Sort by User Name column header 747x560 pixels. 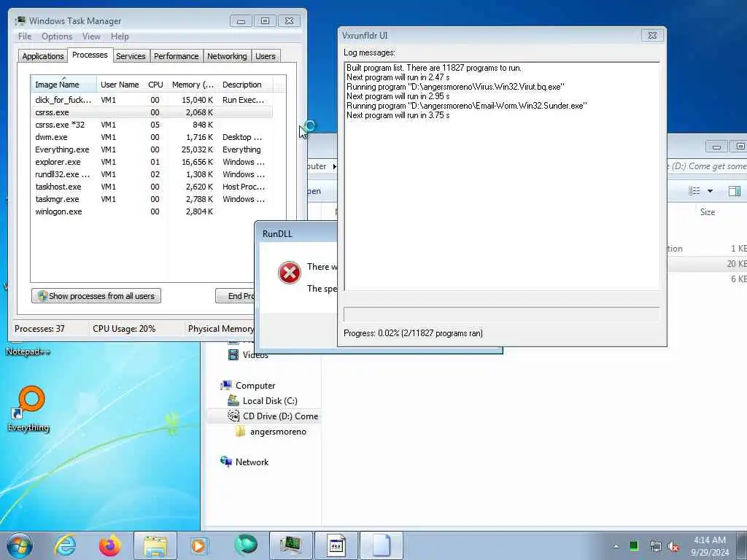pos(120,85)
